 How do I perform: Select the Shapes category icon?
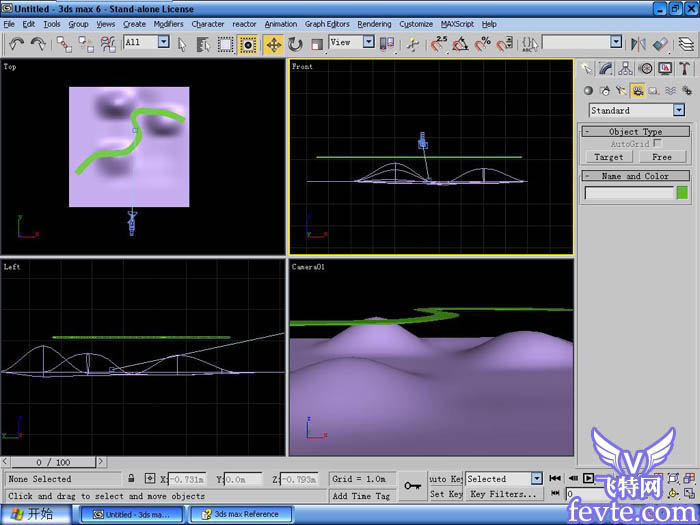point(605,91)
